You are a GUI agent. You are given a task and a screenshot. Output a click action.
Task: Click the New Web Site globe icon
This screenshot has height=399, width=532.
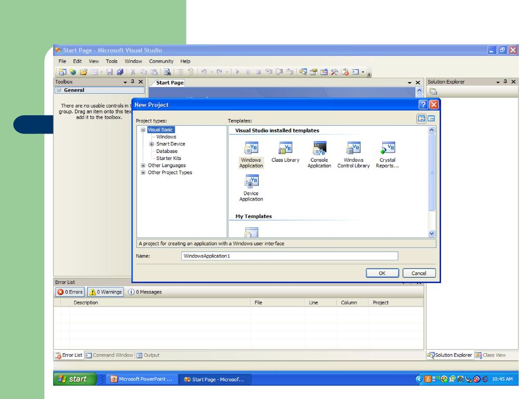tap(73, 72)
